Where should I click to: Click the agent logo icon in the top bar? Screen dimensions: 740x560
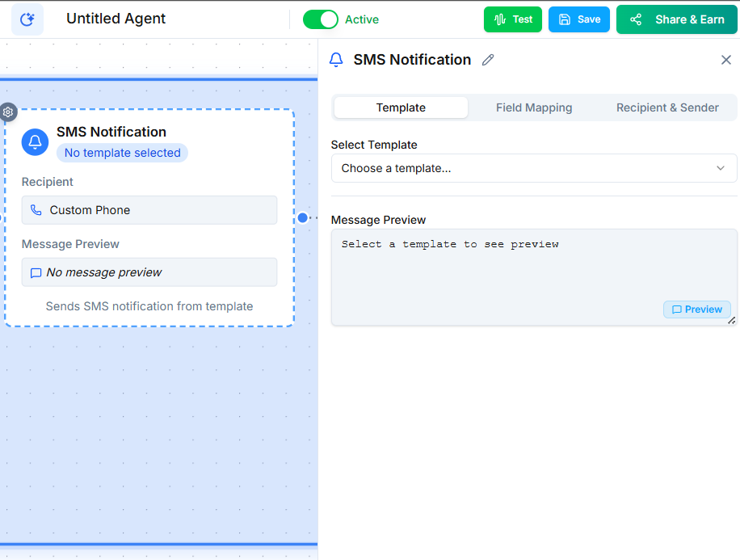pos(27,19)
